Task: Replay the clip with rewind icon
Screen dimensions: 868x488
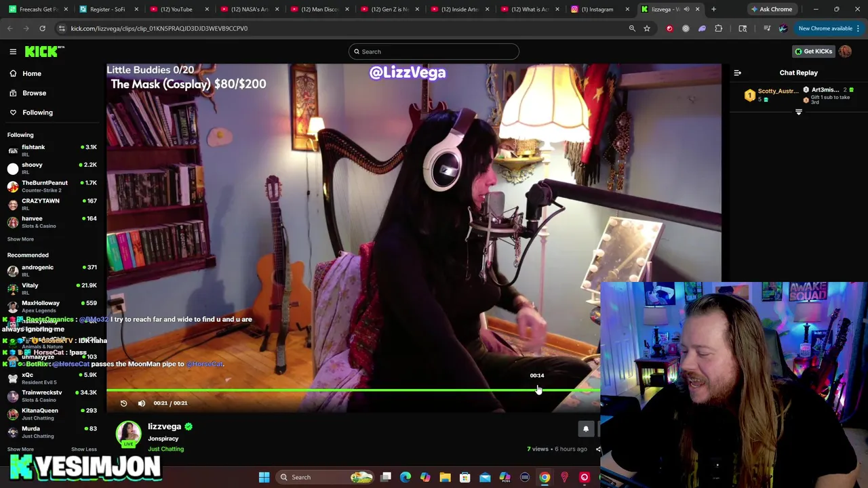Action: click(x=123, y=403)
